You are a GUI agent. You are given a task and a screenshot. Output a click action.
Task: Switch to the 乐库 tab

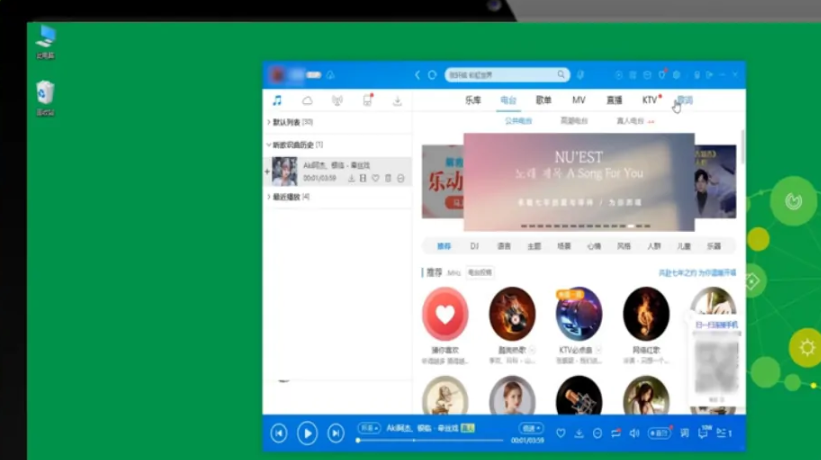[473, 100]
